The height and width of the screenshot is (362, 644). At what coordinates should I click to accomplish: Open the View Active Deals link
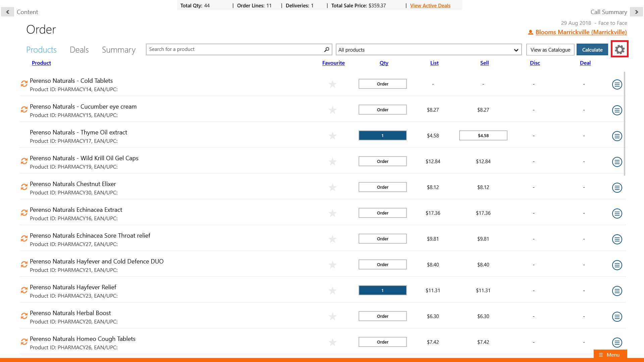pyautogui.click(x=430, y=5)
